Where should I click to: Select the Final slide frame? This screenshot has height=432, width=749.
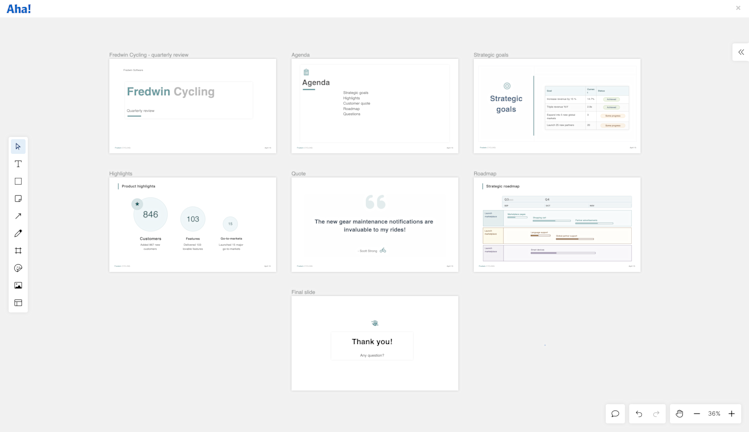click(375, 343)
